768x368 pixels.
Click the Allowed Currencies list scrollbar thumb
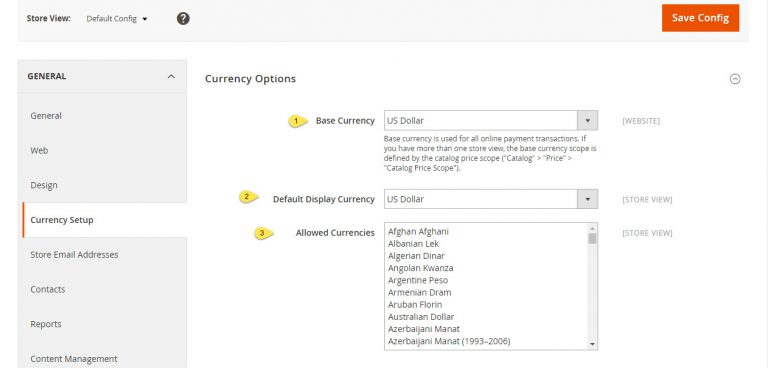click(592, 239)
